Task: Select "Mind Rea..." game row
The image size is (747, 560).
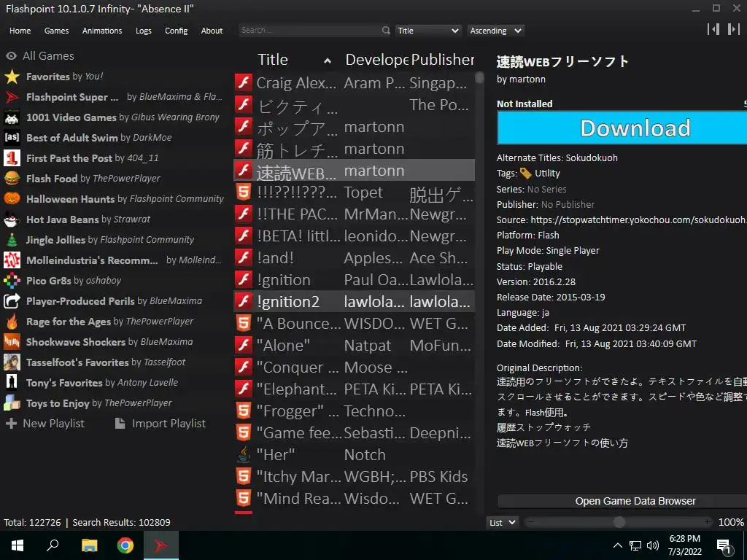Action: pos(355,499)
